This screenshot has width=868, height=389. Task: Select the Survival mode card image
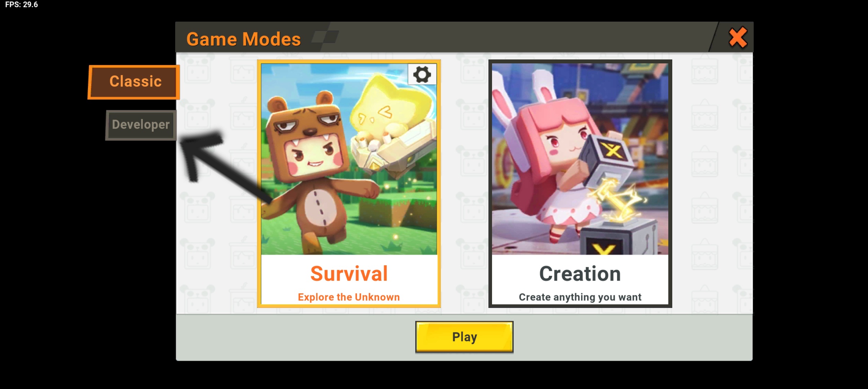[x=349, y=159]
